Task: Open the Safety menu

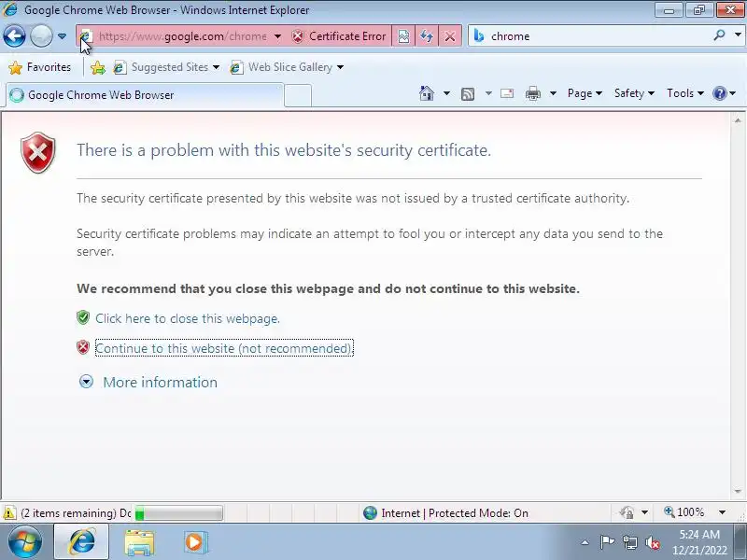Action: click(634, 93)
